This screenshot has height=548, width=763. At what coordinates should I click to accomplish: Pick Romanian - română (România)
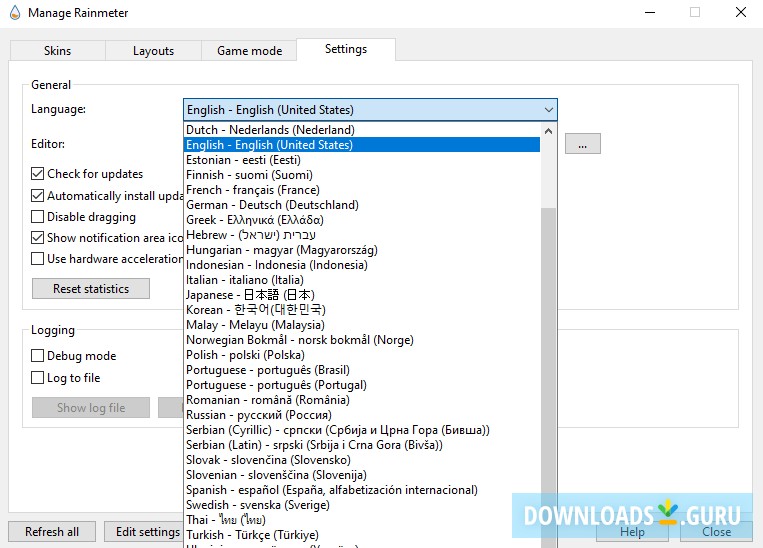363,400
